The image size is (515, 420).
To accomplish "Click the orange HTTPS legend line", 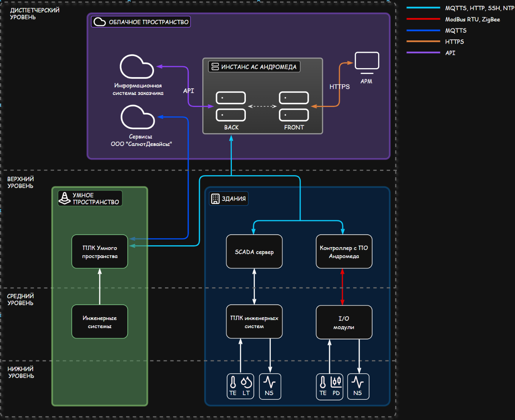I will tap(423, 41).
